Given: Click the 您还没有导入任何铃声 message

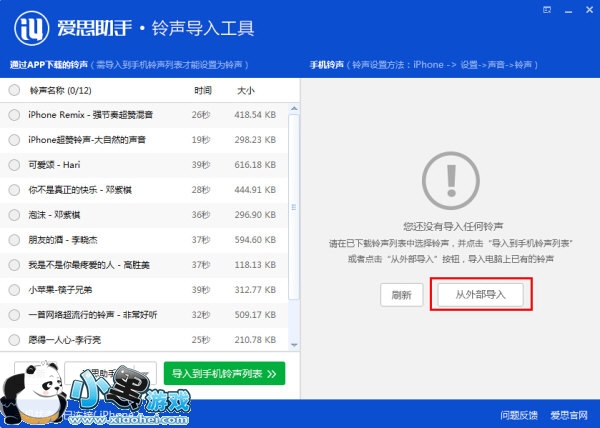Looking at the screenshot, I should [453, 227].
